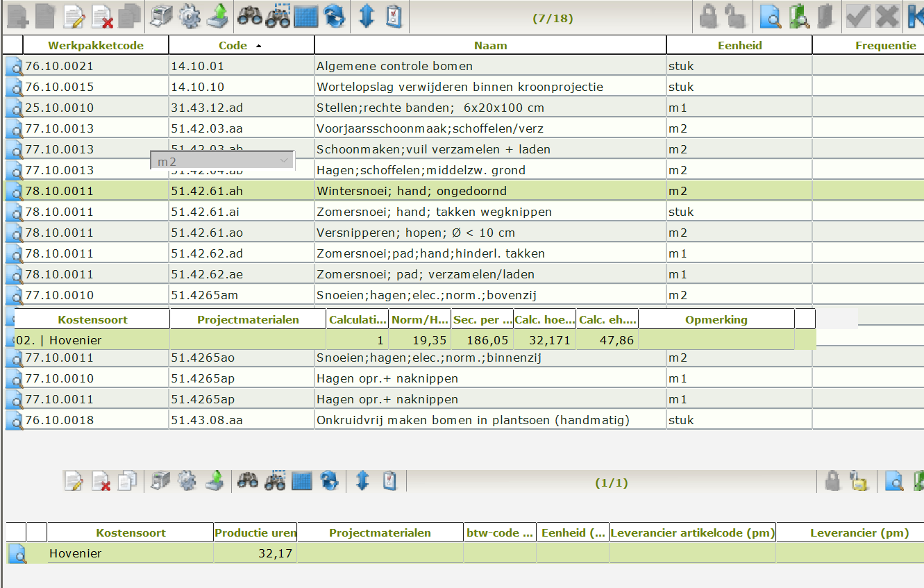Click the edit record pencil icon in the (7/18) toolbar
924x588 pixels.
(x=74, y=17)
